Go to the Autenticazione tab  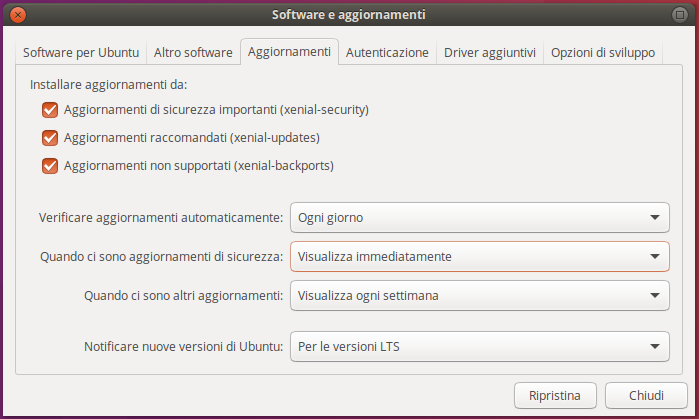click(387, 53)
